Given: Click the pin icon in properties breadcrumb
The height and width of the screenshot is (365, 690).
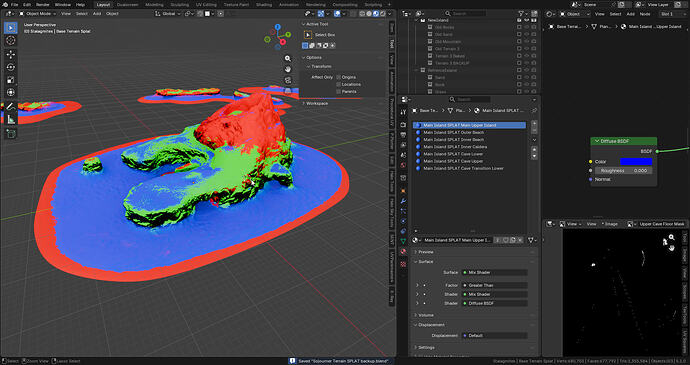Looking at the screenshot, I should click(534, 111).
